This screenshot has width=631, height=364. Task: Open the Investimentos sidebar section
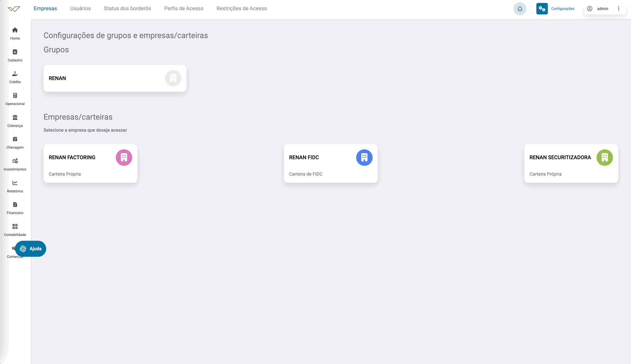pyautogui.click(x=15, y=161)
